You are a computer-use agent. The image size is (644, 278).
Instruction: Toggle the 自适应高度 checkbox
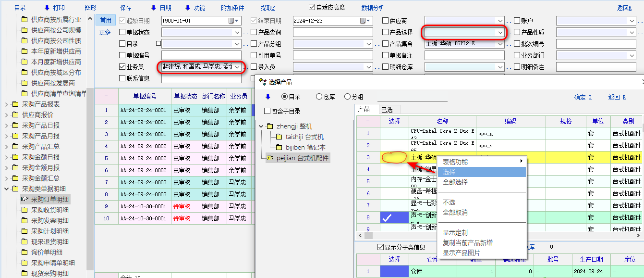click(312, 7)
